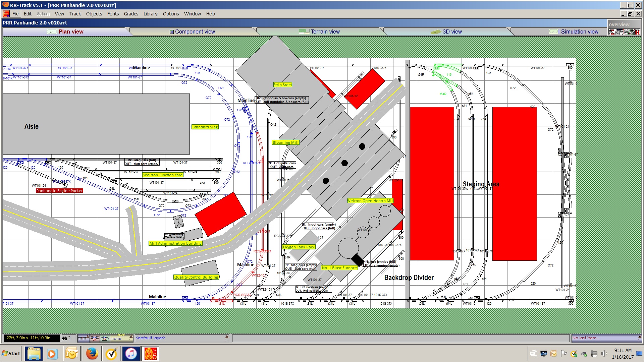Click the Weirton Junction Yard label
This screenshot has width=644, height=362.
click(163, 175)
